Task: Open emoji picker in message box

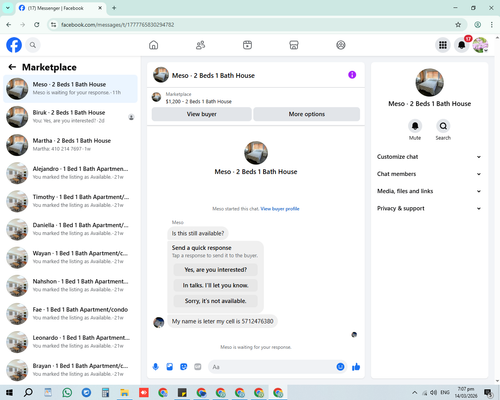Action: [340, 367]
